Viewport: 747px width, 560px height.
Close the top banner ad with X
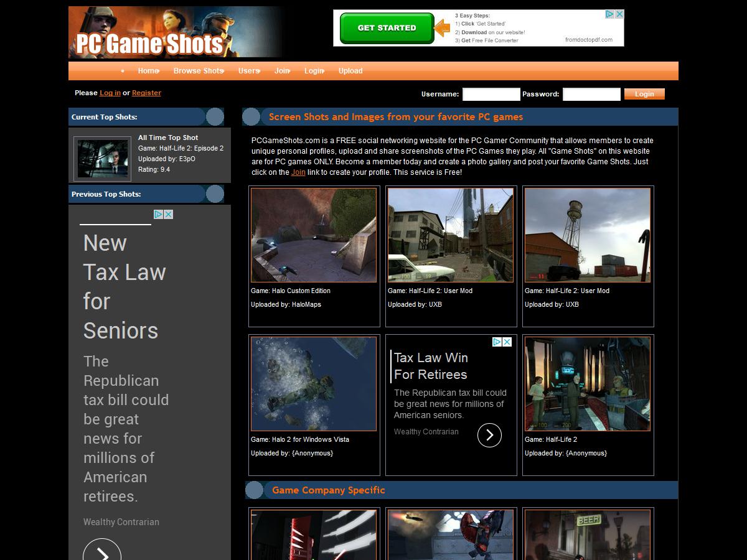pyautogui.click(x=619, y=14)
